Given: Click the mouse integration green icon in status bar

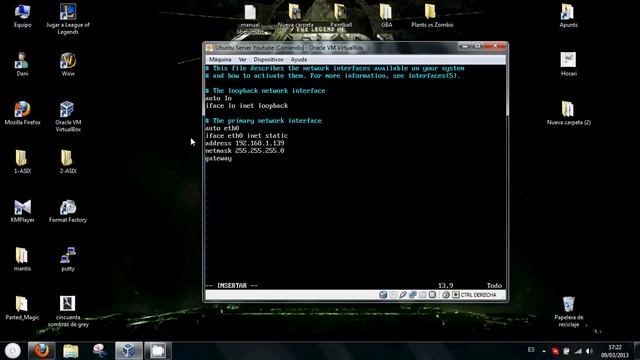Looking at the screenshot, I should coord(446,295).
